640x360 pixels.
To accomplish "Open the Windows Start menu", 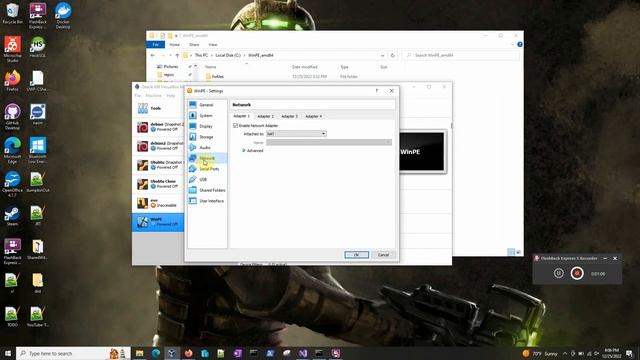I will point(8,353).
